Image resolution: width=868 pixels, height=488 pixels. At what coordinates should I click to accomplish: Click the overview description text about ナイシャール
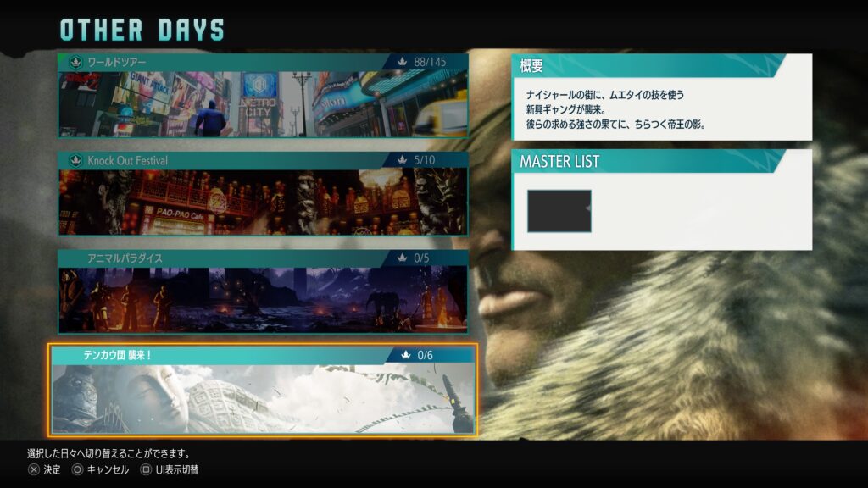pyautogui.click(x=615, y=109)
